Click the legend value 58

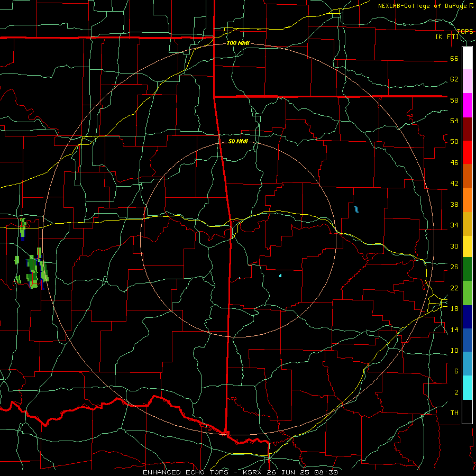pos(454,100)
